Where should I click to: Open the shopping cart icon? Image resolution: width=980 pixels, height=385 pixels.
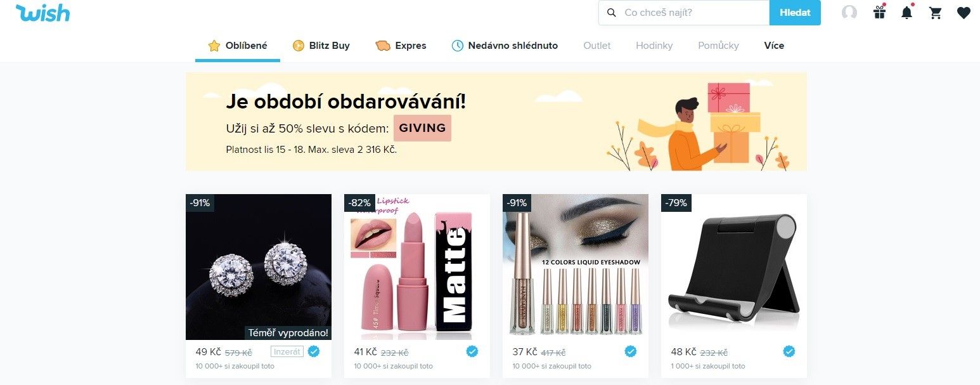(x=936, y=13)
